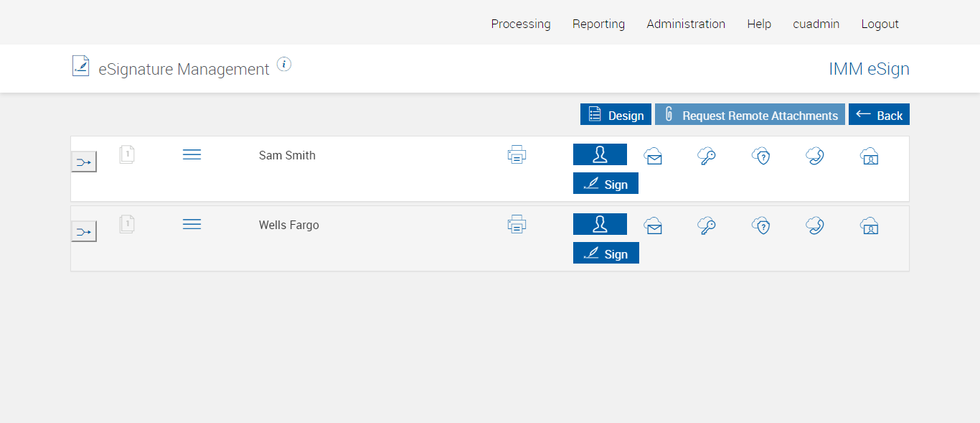Expand the hamburger lines for Wells Fargo
980x423 pixels.
pos(192,224)
